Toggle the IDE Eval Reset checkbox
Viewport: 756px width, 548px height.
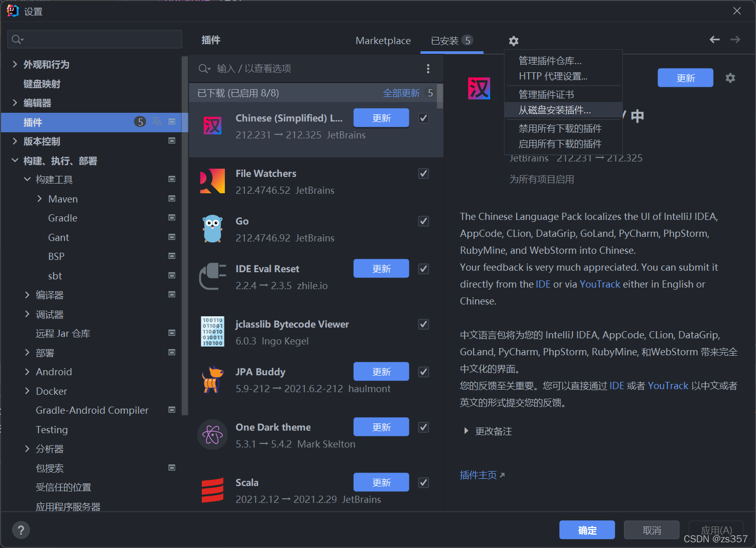pyautogui.click(x=424, y=269)
